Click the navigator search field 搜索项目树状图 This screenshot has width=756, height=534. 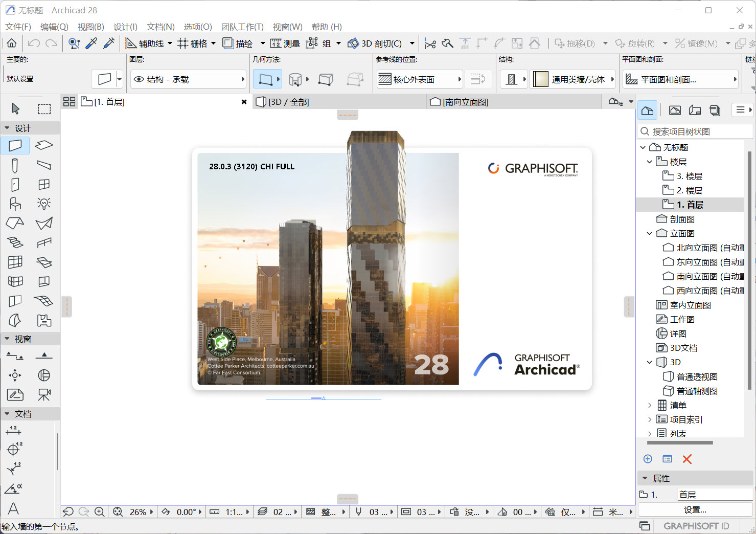coord(696,131)
